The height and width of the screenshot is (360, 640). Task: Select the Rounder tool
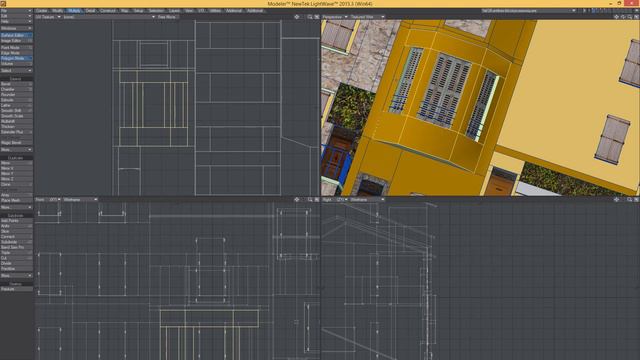pyautogui.click(x=16, y=95)
